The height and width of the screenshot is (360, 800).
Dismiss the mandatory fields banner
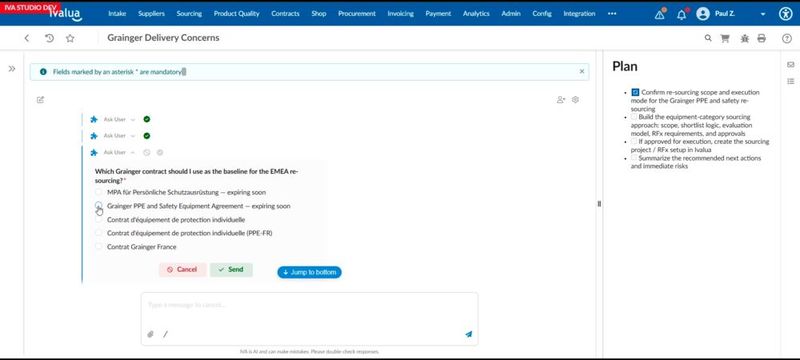[582, 72]
